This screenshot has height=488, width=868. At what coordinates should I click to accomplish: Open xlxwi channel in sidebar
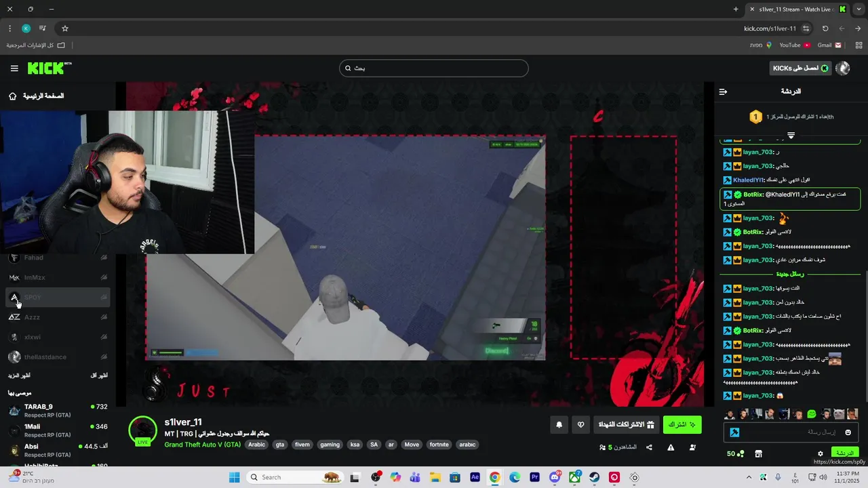(x=57, y=337)
